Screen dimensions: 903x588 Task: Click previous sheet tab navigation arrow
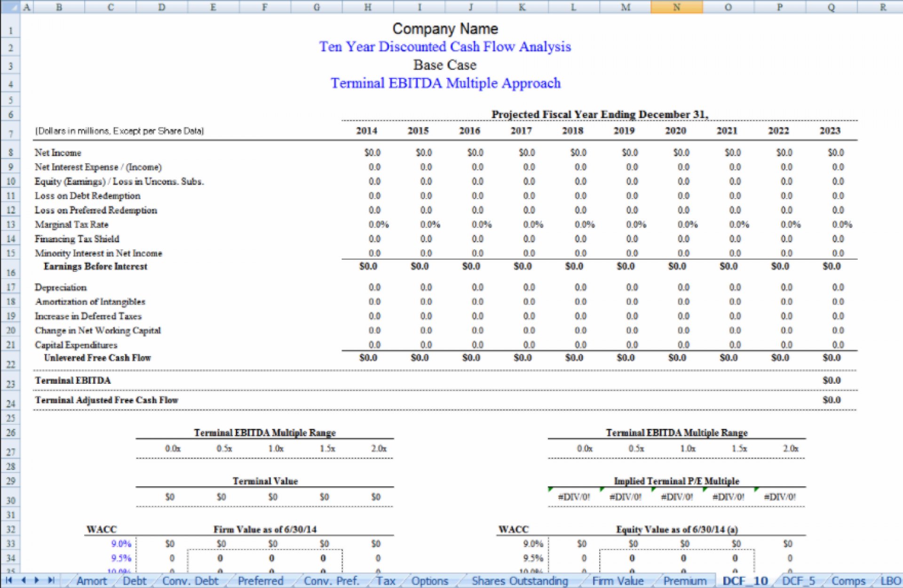(23, 580)
